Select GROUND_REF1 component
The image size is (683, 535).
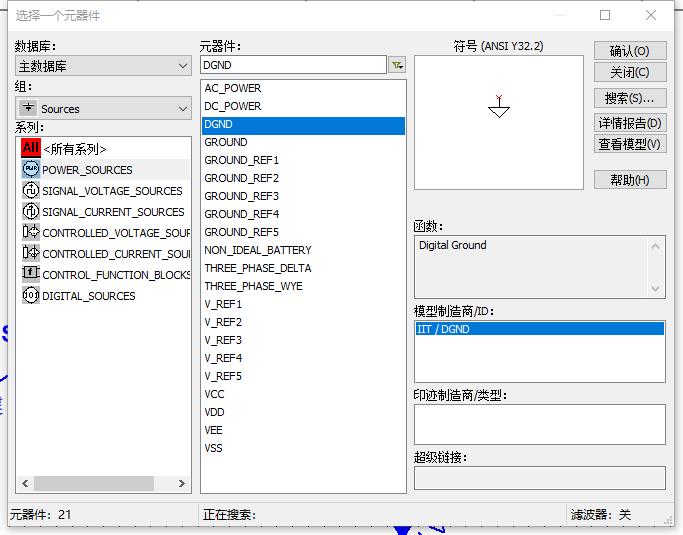303,160
